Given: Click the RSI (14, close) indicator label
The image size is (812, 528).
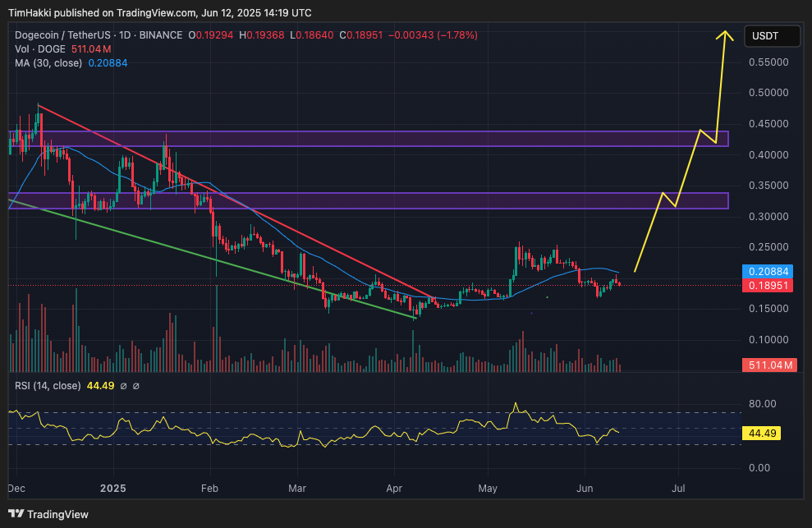Looking at the screenshot, I should (x=48, y=386).
